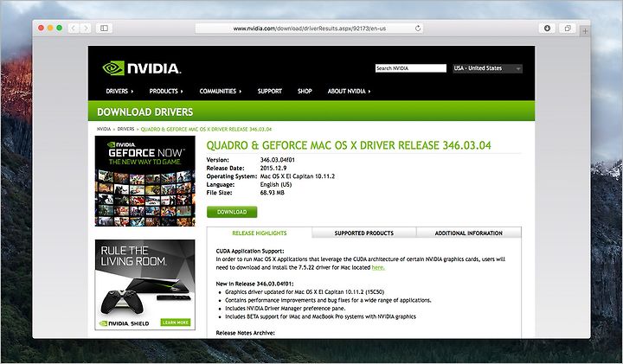Click the DRIVERS breadcrumb link
This screenshot has width=623, height=364.
click(125, 130)
